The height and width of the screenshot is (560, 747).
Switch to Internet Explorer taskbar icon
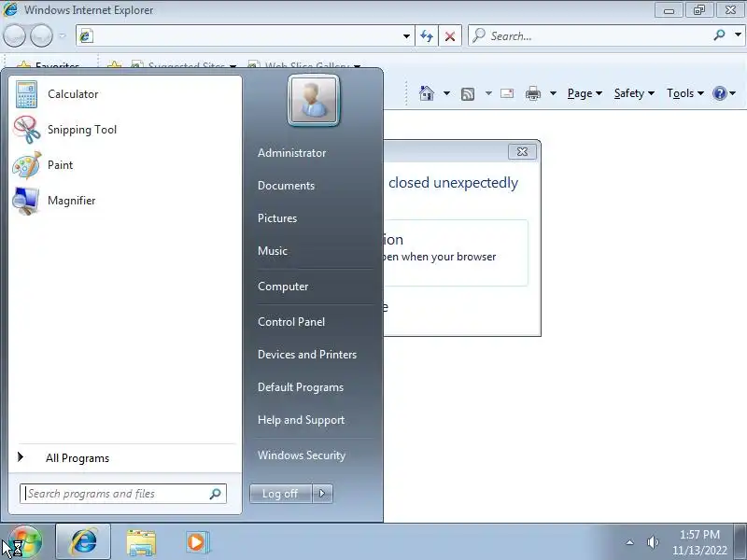tap(83, 542)
